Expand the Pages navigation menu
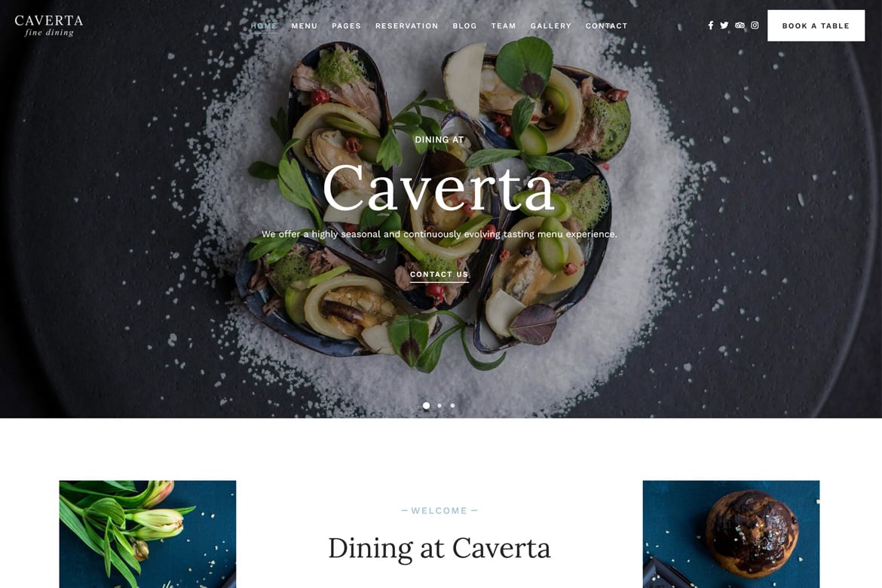Screen dimensions: 882x588 pos(347,26)
